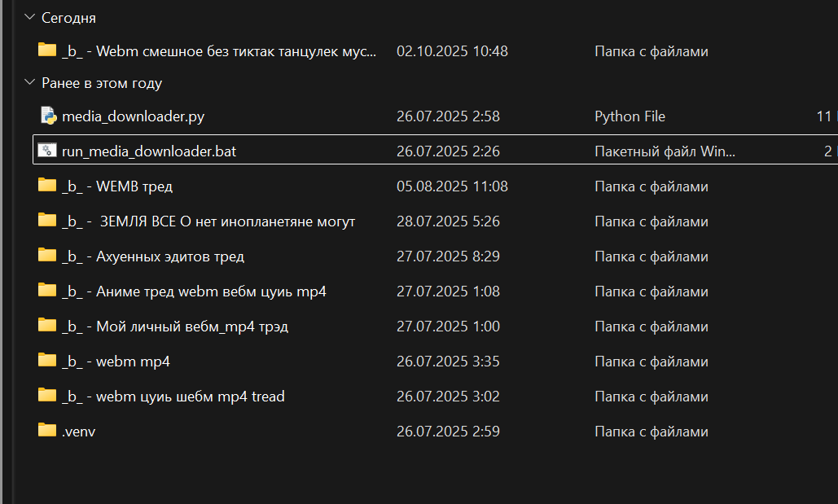
Task: Click folder icon of Мой личный вебм_mp4
Action: pos(47,326)
